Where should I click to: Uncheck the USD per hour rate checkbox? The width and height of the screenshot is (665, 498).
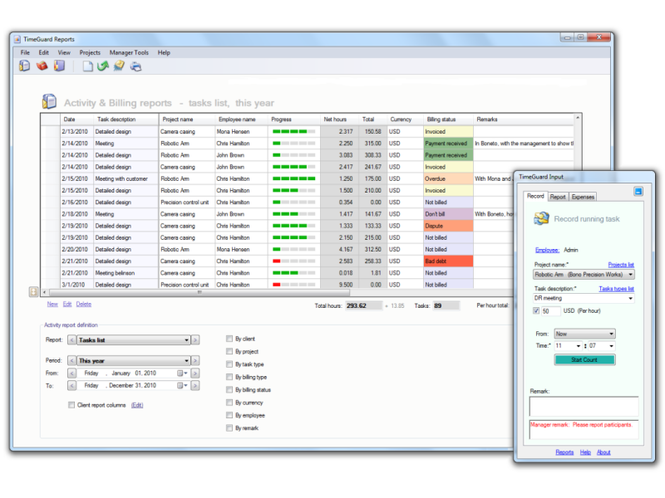pyautogui.click(x=536, y=311)
